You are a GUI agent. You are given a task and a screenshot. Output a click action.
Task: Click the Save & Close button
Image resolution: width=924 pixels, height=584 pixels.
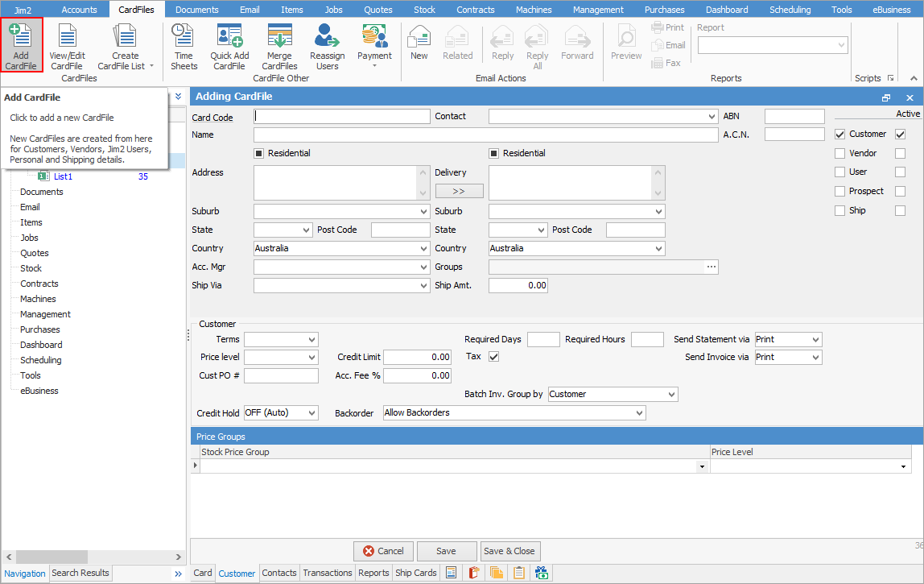tap(510, 551)
